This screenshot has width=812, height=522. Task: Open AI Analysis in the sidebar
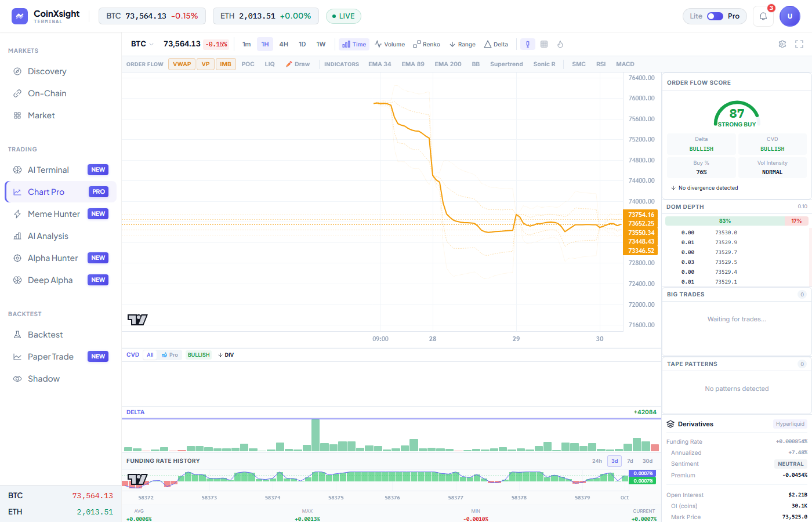[x=61, y=236]
